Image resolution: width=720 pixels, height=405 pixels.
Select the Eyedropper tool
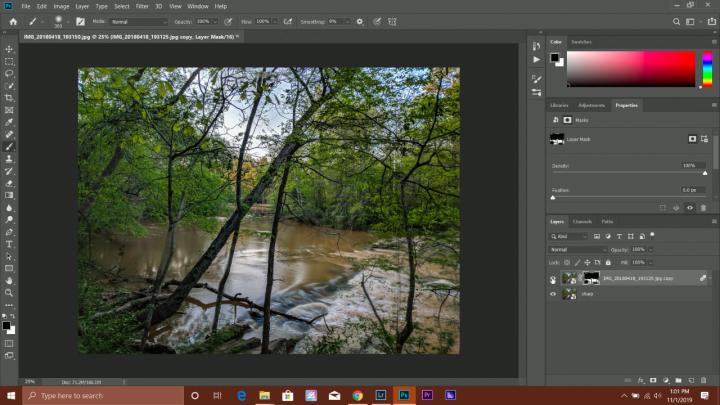pos(9,122)
